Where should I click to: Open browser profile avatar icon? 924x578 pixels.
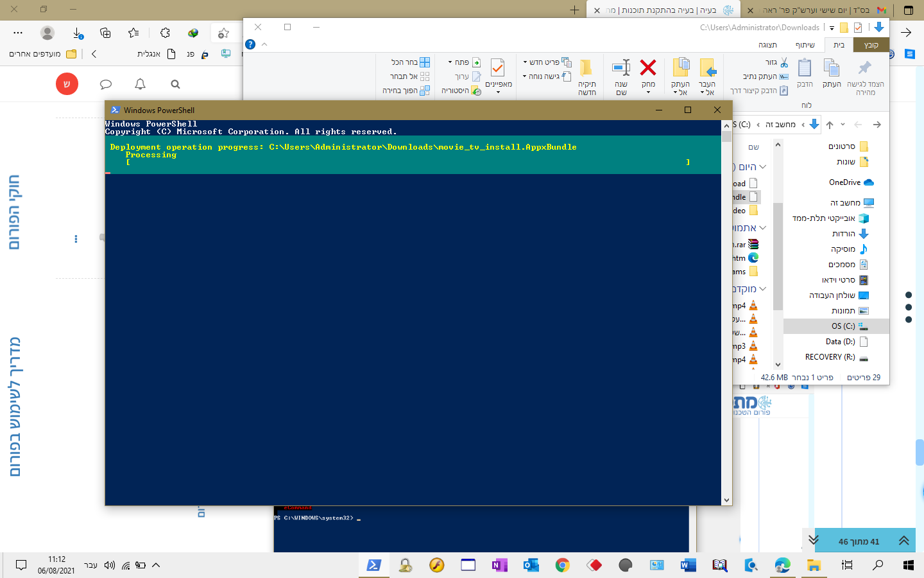coord(47,33)
